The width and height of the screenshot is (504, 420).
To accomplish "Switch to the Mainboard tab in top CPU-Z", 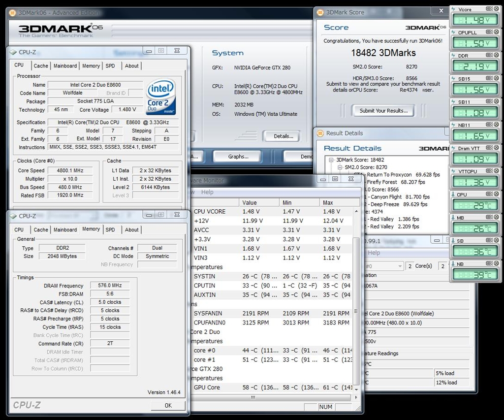I will tap(65, 65).
